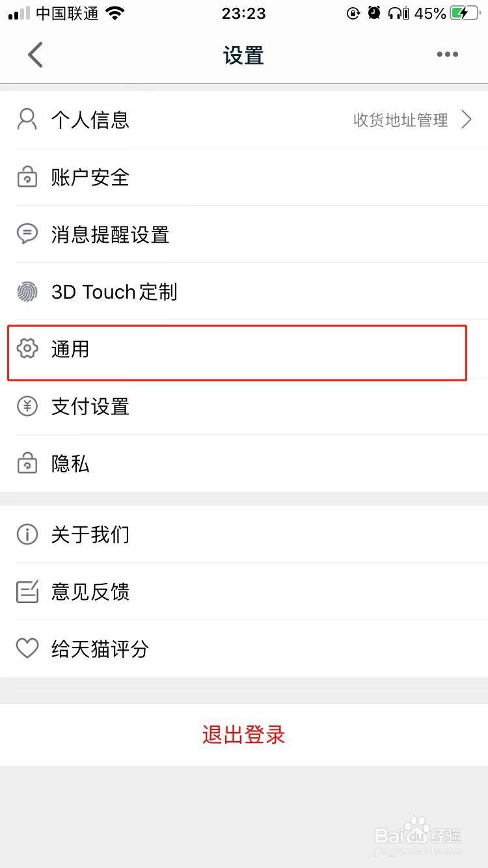Tap the yen coin icon for 支付设置
This screenshot has height=868, width=488.
point(27,406)
